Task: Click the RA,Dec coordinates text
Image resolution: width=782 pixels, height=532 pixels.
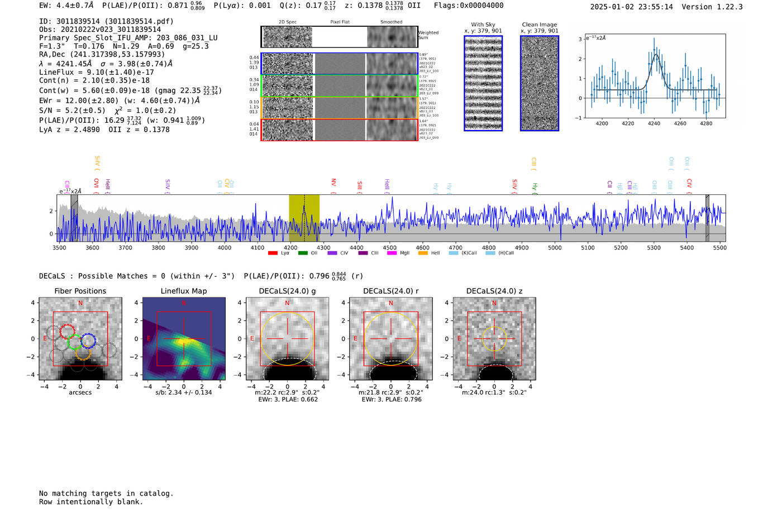Action: point(102,55)
